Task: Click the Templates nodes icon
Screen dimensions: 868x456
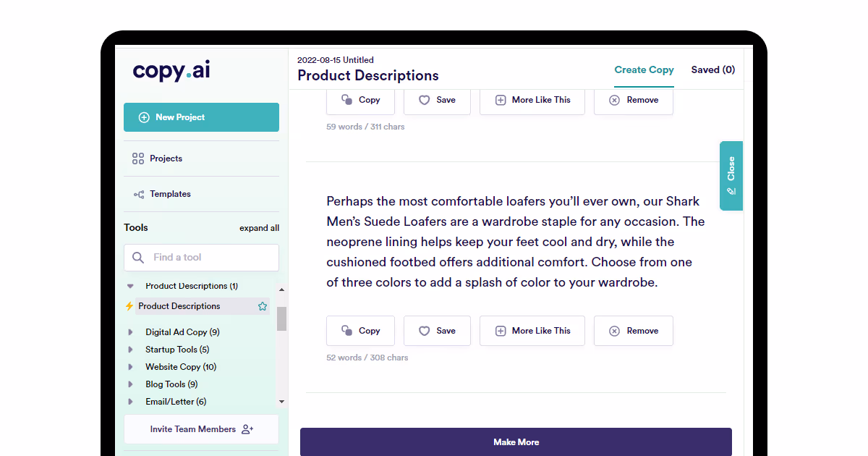Action: (x=138, y=194)
